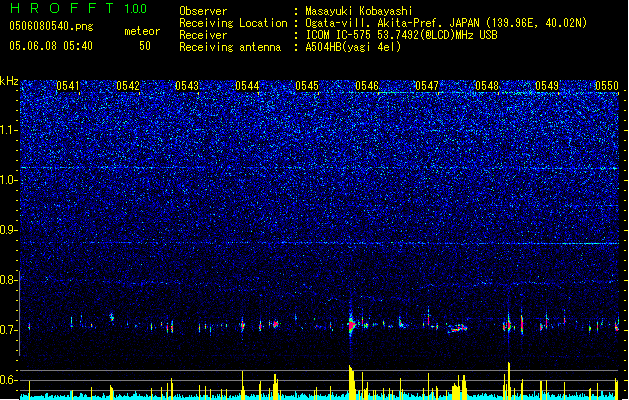Click the Observer label
The image size is (629, 400).
[203, 11]
